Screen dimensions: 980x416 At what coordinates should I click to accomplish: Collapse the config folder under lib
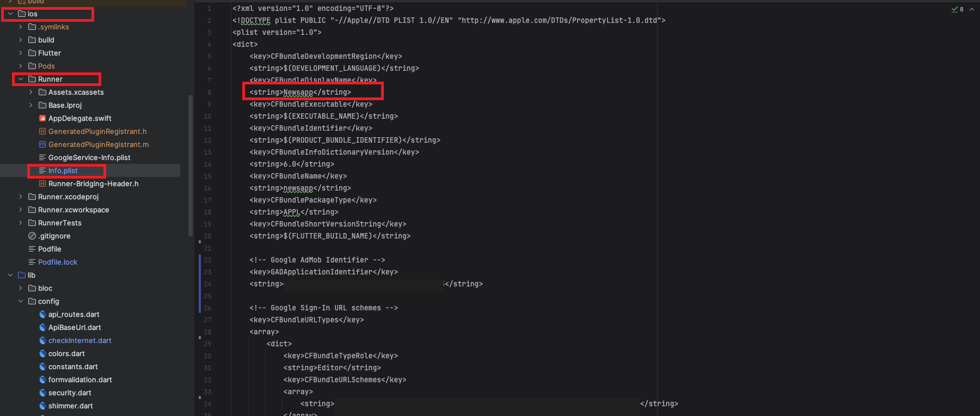pos(21,301)
